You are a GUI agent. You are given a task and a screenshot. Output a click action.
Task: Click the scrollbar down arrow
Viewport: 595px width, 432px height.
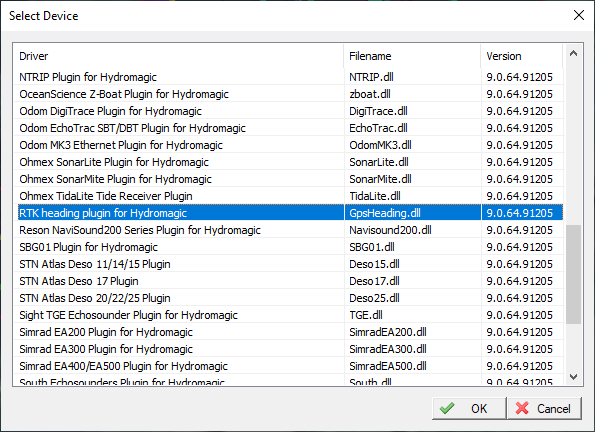click(573, 377)
